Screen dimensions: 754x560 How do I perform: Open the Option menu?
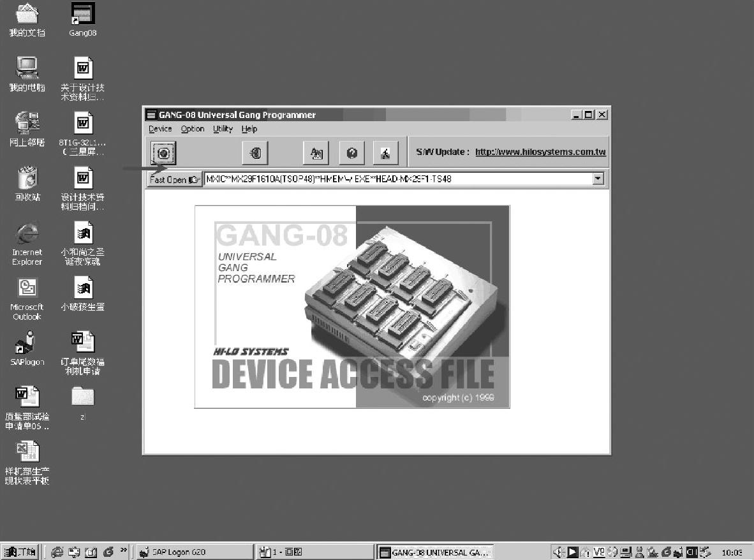193,129
